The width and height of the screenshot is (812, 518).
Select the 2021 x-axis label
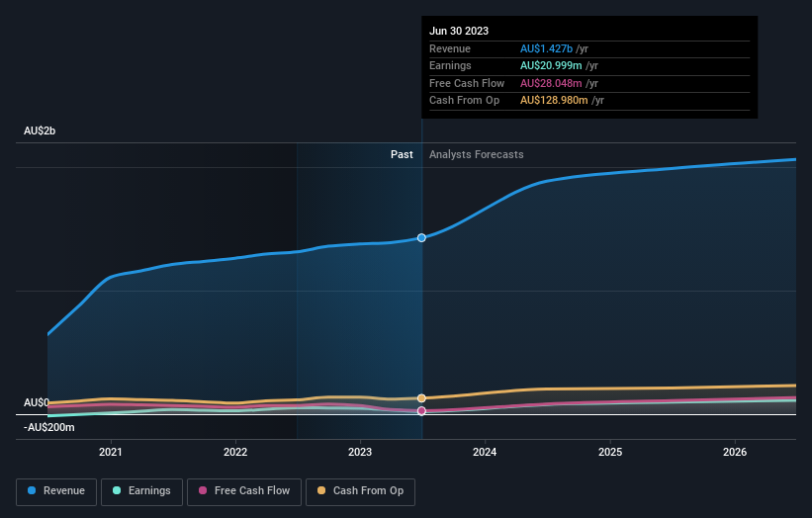[x=111, y=452]
